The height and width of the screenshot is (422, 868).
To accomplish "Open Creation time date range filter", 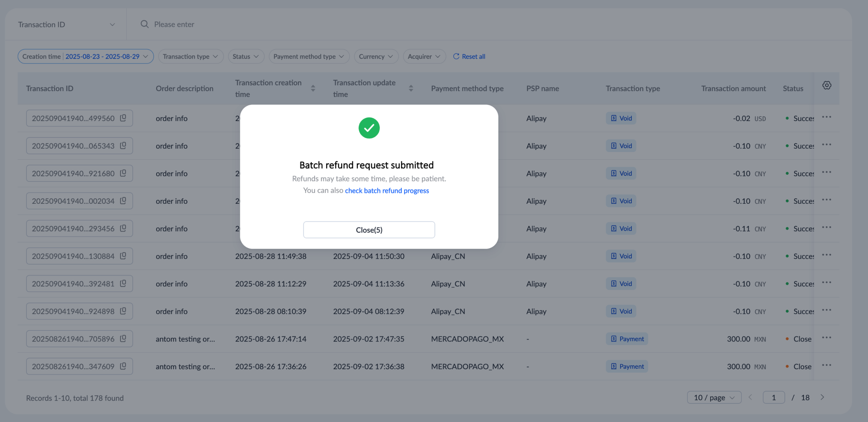I will coord(86,56).
